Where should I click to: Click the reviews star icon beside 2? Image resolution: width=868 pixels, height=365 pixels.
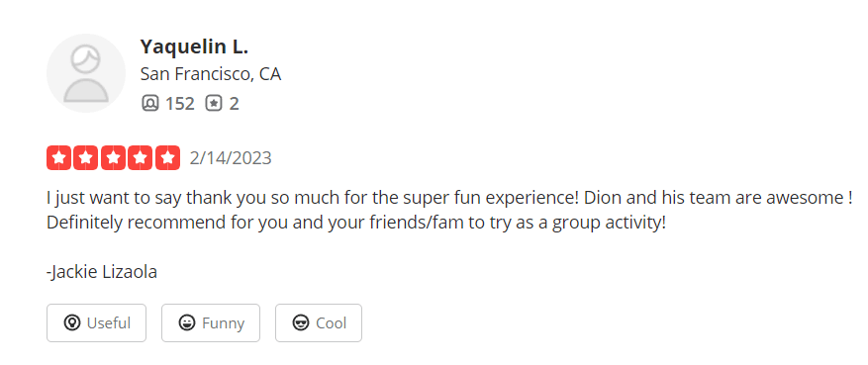pyautogui.click(x=214, y=104)
